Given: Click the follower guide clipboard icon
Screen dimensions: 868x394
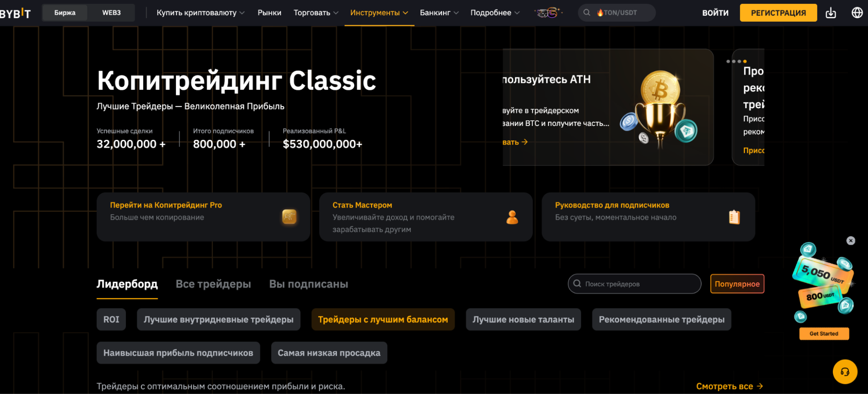Looking at the screenshot, I should 734,217.
